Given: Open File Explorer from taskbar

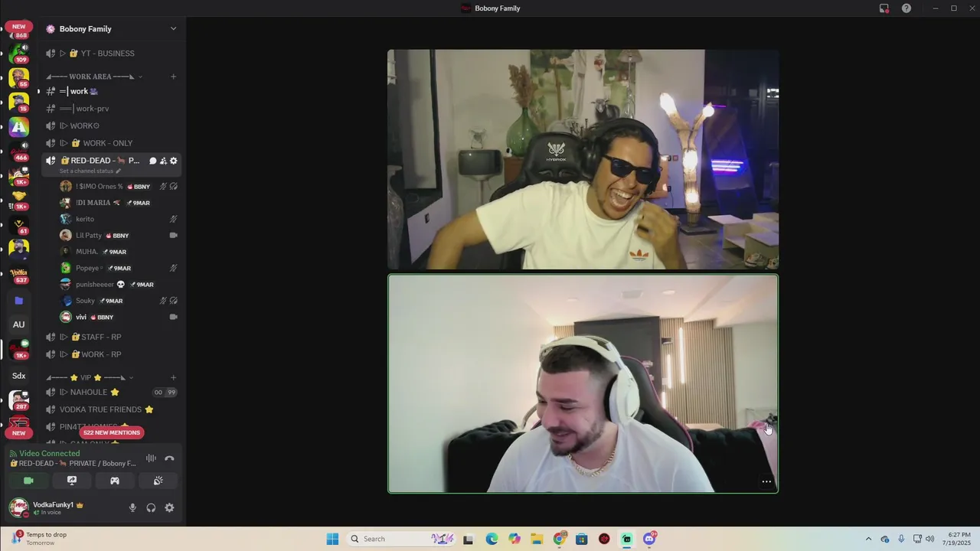Looking at the screenshot, I should point(537,539).
